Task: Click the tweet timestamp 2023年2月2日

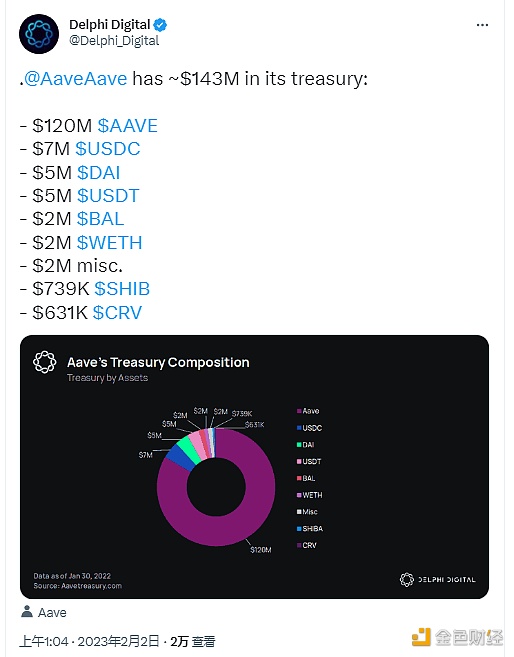Action: (x=119, y=641)
